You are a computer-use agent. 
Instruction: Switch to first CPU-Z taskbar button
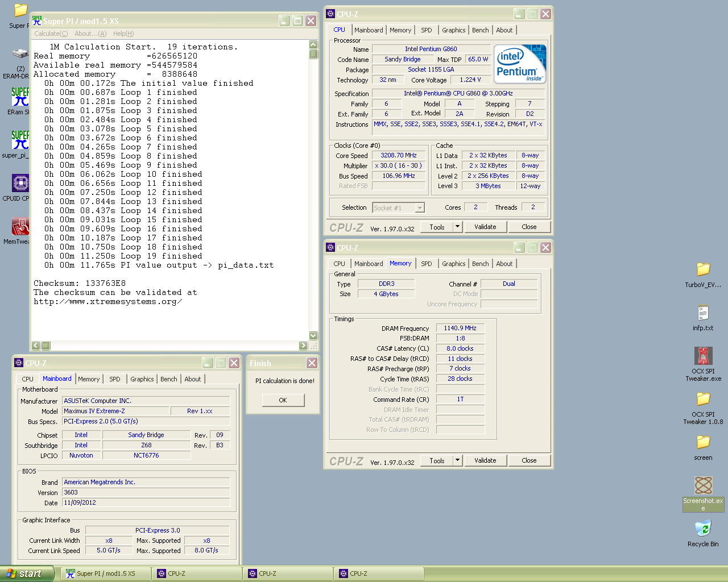[197, 573]
